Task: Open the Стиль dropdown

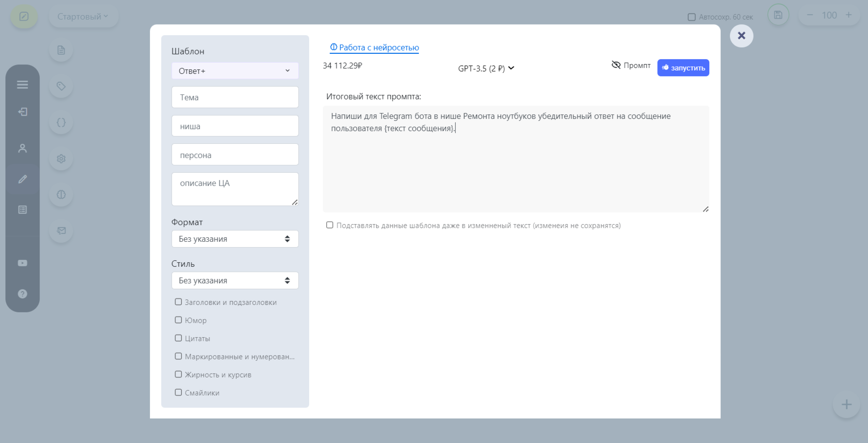Action: 235,280
